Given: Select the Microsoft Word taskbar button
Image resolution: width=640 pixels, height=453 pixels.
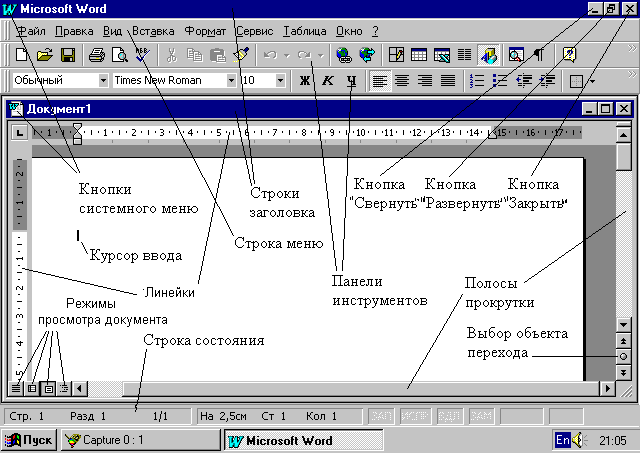Looking at the screenshot, I should 304,440.
